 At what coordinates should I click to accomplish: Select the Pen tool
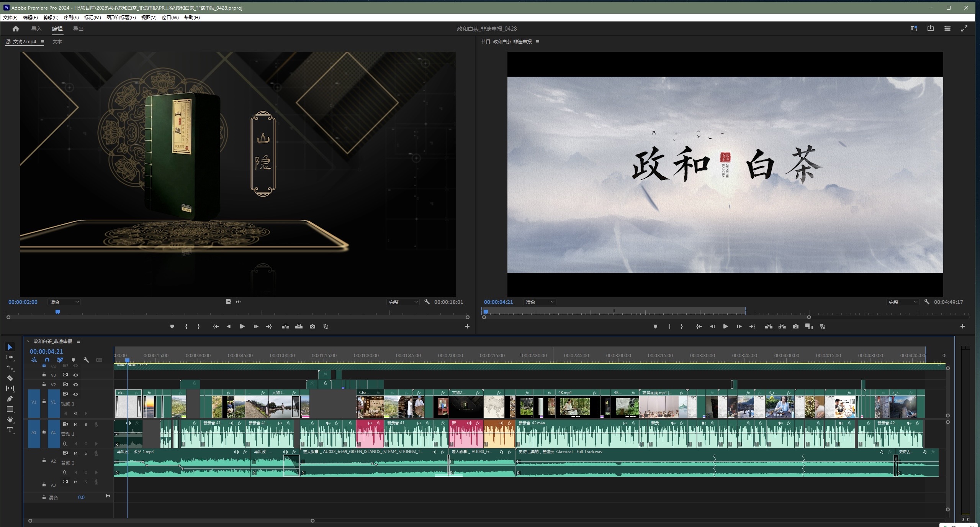(10, 399)
